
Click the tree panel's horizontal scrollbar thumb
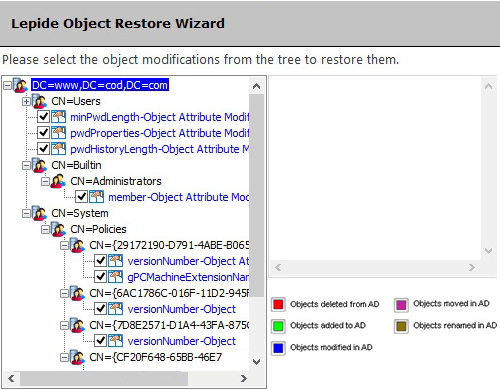(x=104, y=378)
